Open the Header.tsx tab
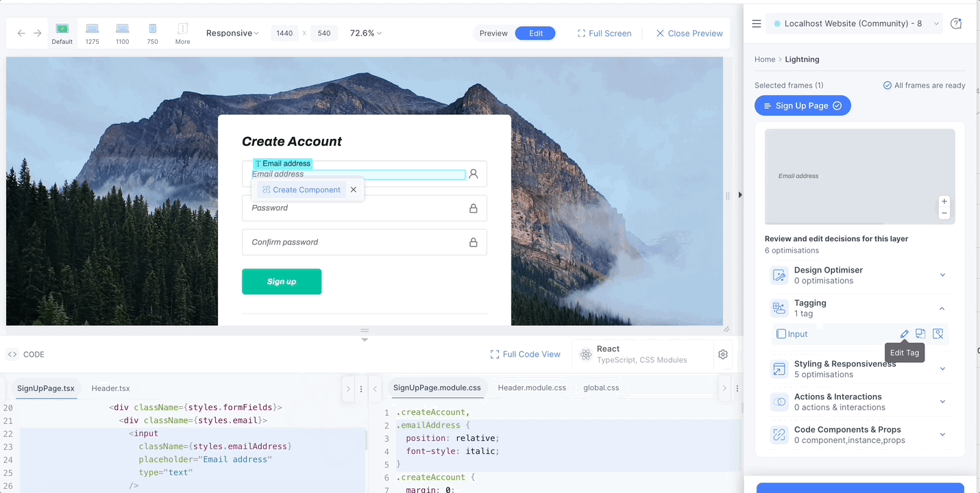 (x=110, y=388)
